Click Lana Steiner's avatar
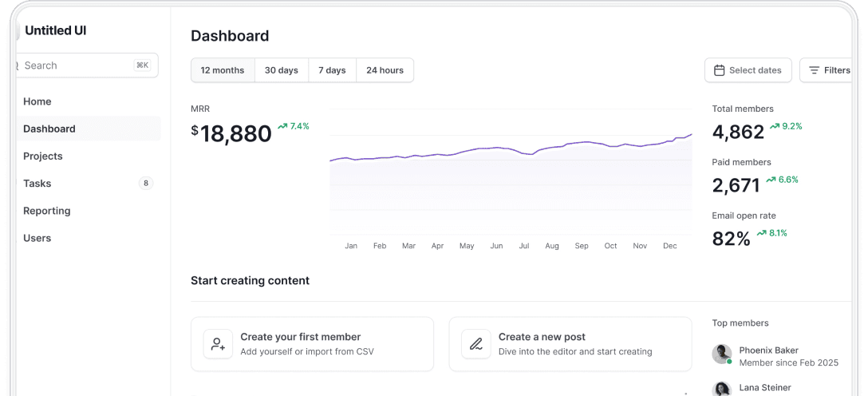 722,389
